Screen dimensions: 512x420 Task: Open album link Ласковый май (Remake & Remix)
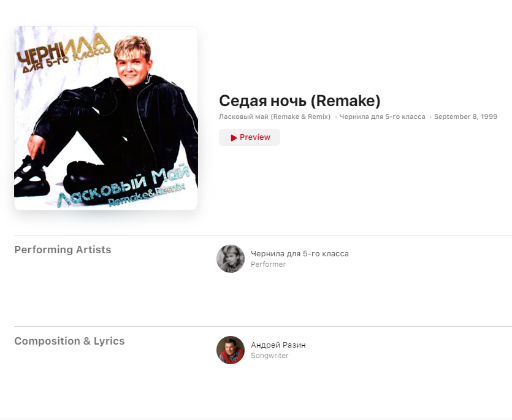[275, 116]
